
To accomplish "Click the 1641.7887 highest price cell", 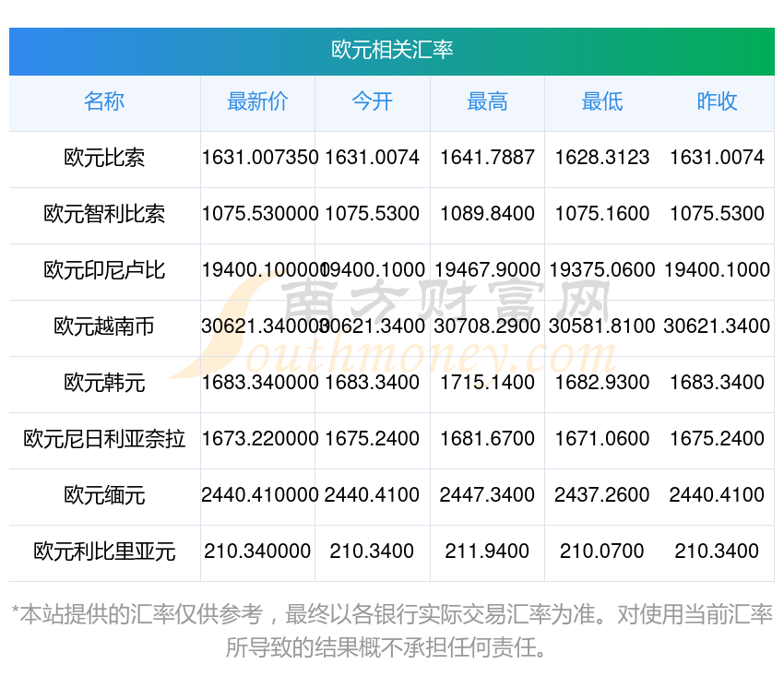I will (487, 158).
